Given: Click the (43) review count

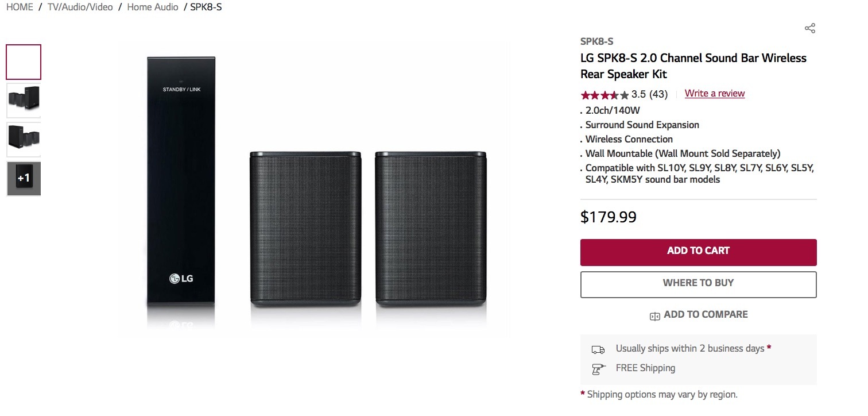Looking at the screenshot, I should [x=658, y=94].
